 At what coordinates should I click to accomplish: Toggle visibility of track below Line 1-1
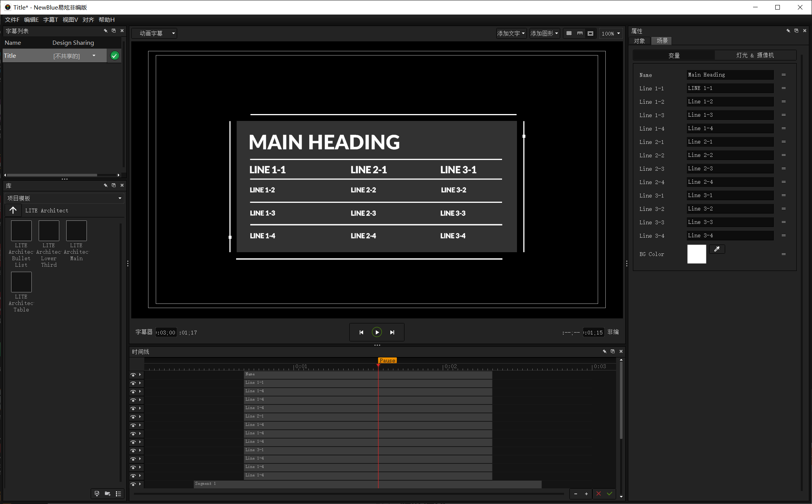133,391
